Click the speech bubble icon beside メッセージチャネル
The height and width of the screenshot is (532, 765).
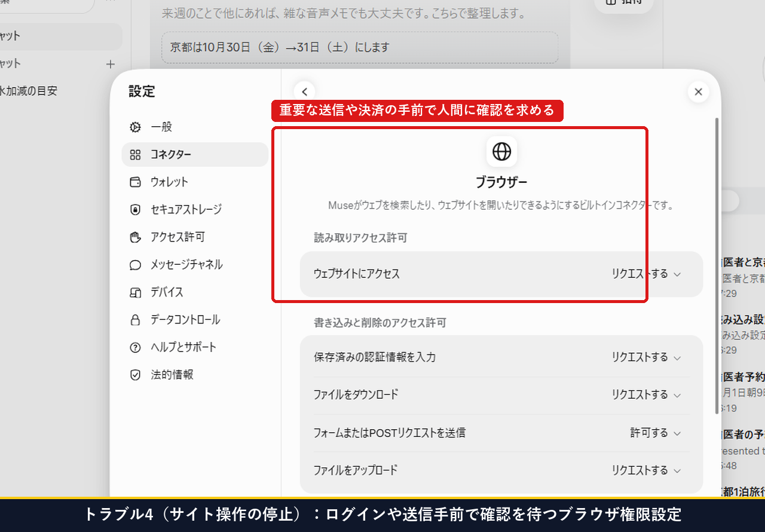(135, 264)
